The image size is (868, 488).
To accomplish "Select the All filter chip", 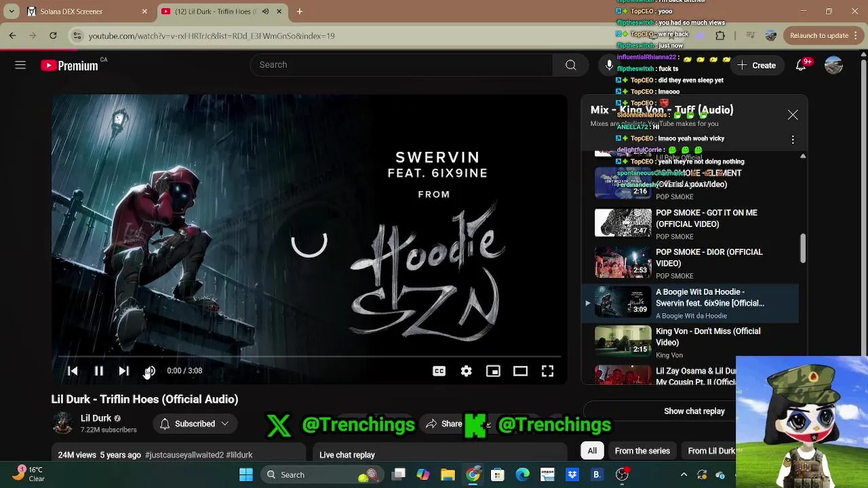I will pyautogui.click(x=592, y=451).
